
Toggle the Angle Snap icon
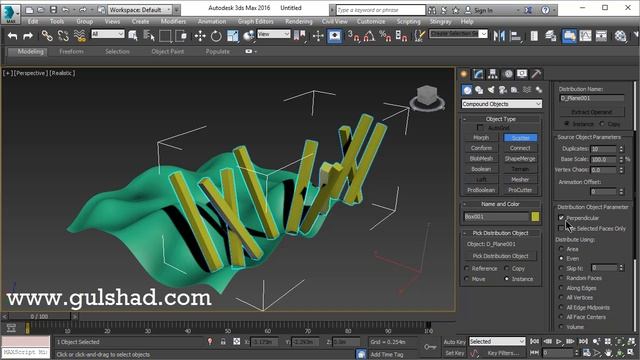369,36
